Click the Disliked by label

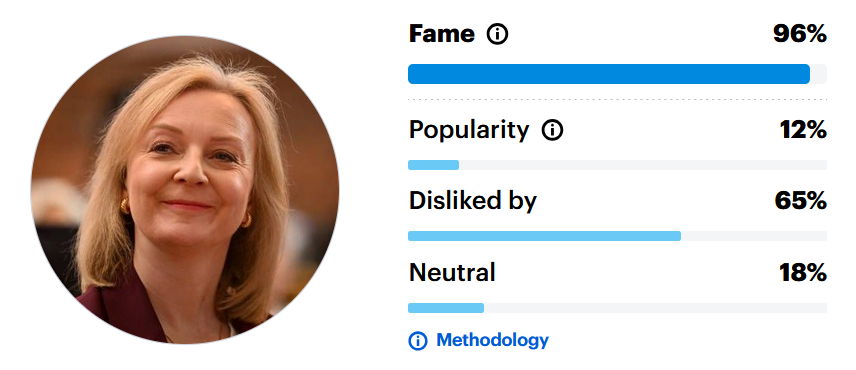tap(473, 201)
